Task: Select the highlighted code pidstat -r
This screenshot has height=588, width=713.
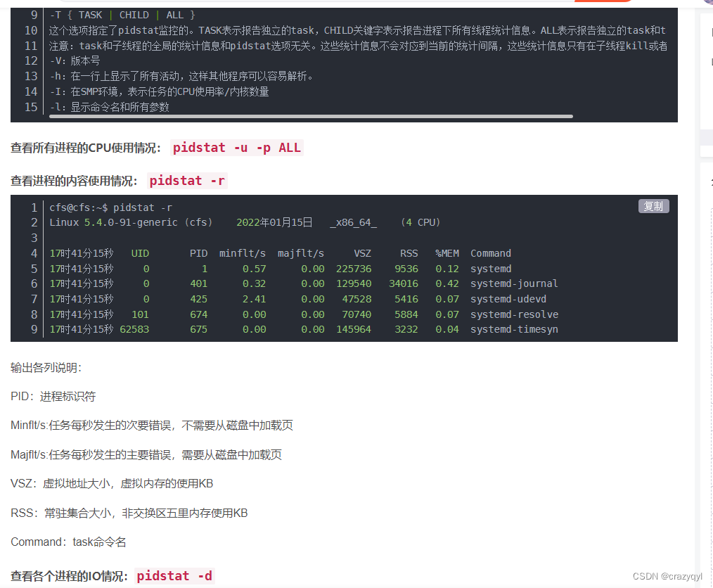Action: point(186,181)
